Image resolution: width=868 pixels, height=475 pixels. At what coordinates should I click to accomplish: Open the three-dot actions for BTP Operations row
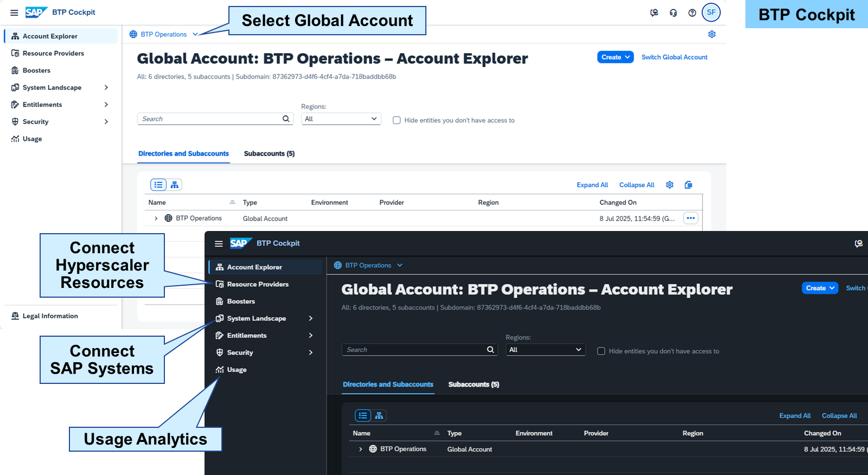691,218
